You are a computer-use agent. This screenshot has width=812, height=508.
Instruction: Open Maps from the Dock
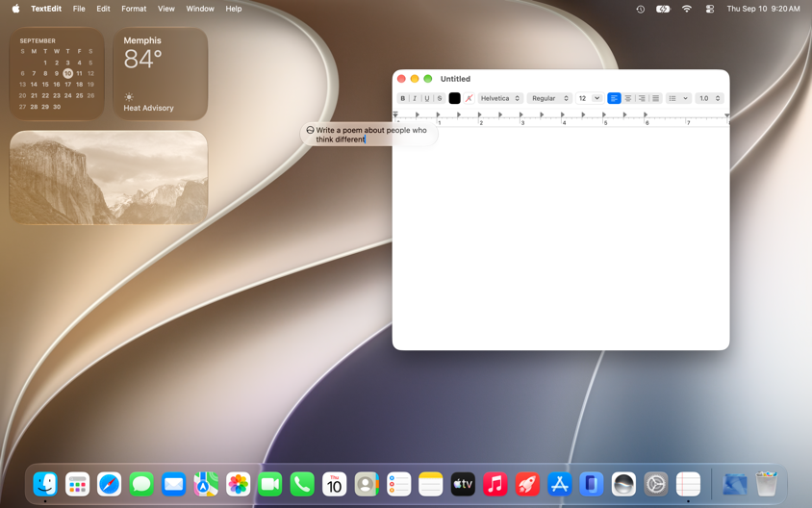click(206, 484)
